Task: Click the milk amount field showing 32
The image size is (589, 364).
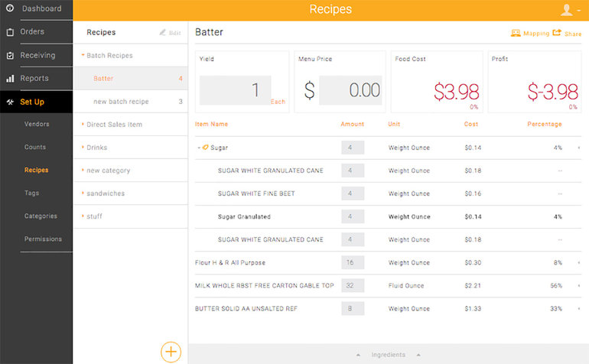Action: [353, 285]
